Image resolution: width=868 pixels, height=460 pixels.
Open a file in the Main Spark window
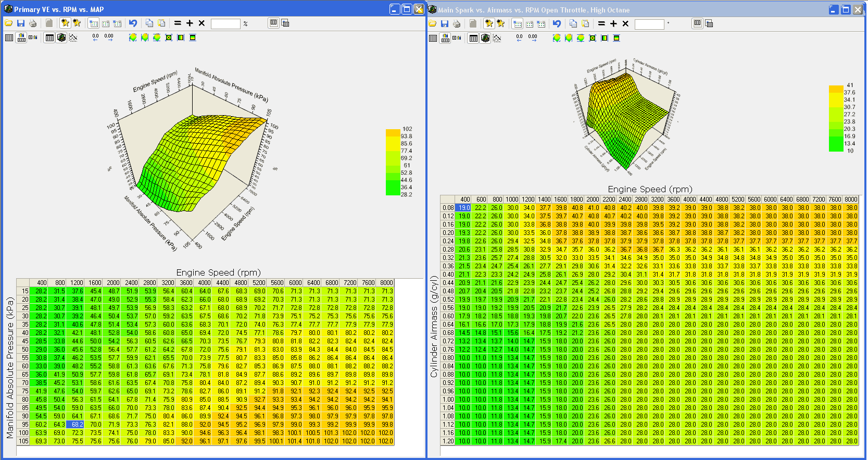(x=433, y=23)
